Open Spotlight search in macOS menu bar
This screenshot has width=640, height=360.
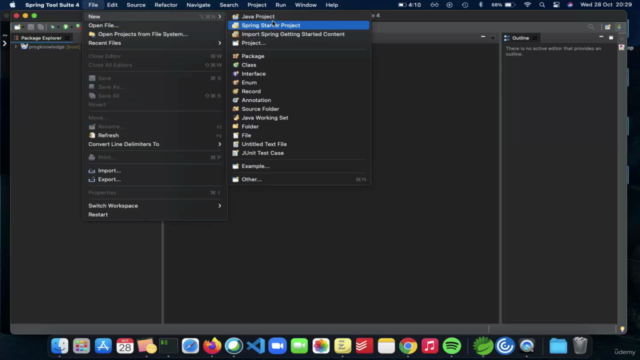tap(542, 5)
